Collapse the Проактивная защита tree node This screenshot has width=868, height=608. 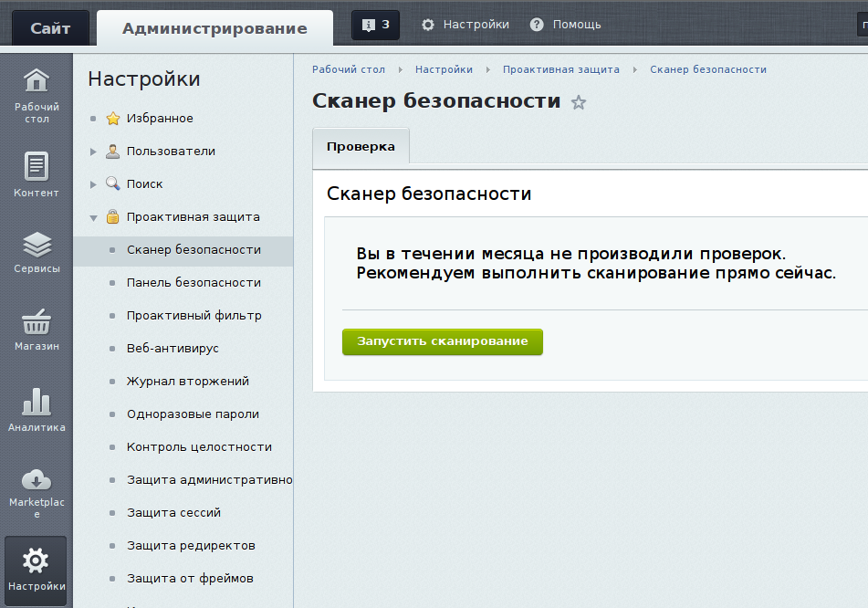tap(93, 217)
